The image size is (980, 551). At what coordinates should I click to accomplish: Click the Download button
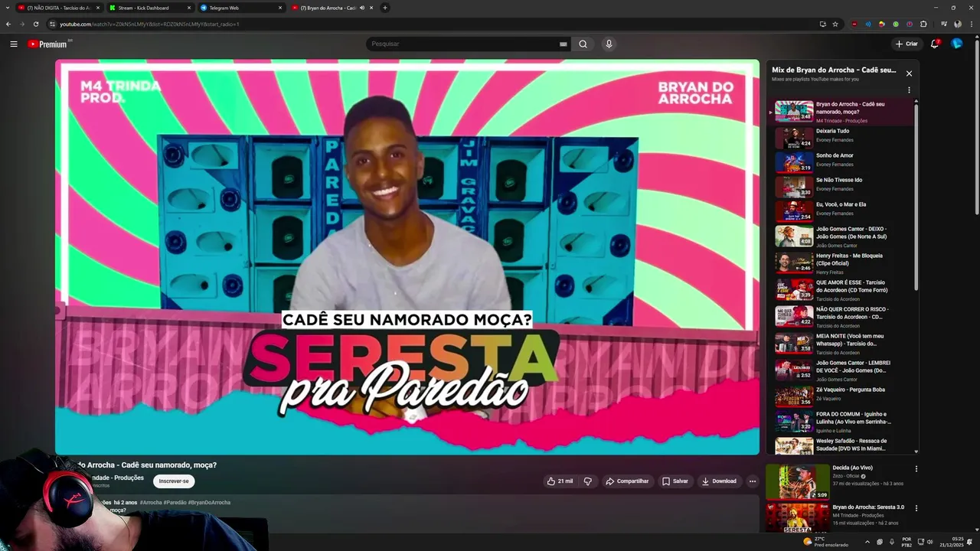(719, 481)
